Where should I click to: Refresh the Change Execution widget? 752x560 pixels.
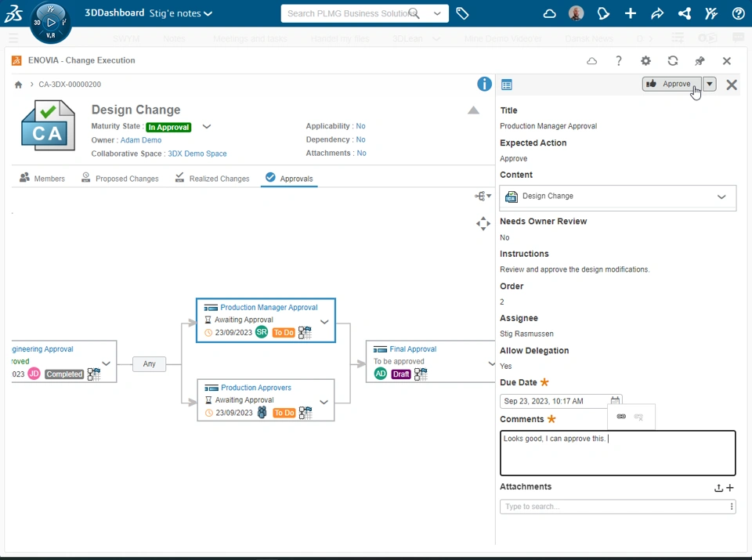coord(673,61)
